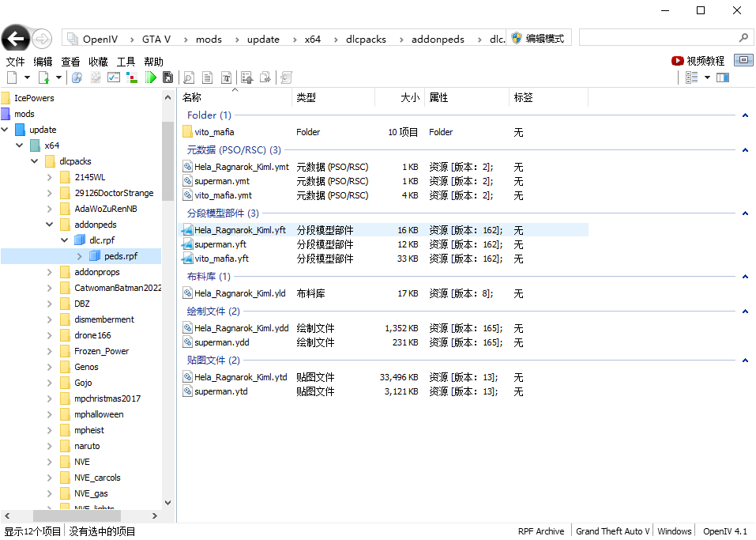Click the import scroll toolbar icon
This screenshot has height=540, width=756.
[x=287, y=77]
